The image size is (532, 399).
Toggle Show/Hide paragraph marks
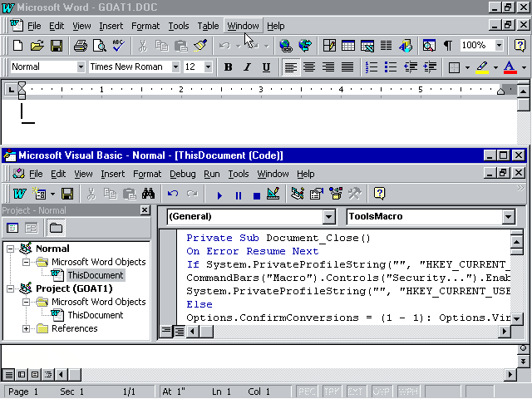click(448, 45)
